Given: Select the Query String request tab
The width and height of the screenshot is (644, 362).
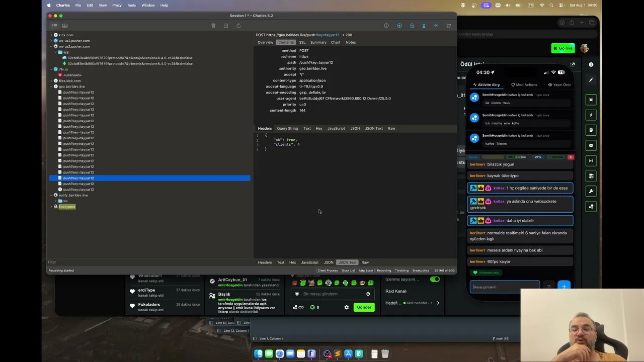Looking at the screenshot, I should pyautogui.click(x=287, y=128).
